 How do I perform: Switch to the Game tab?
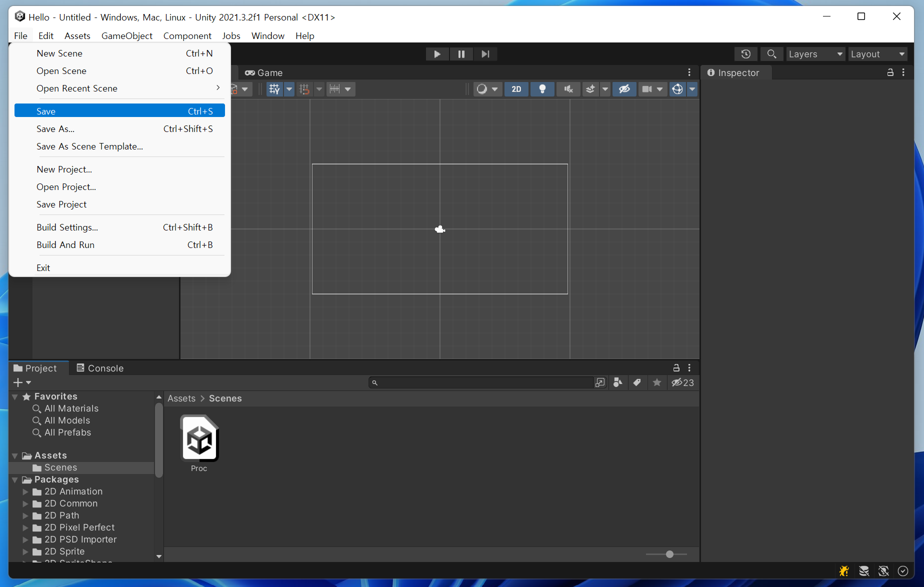click(x=264, y=73)
